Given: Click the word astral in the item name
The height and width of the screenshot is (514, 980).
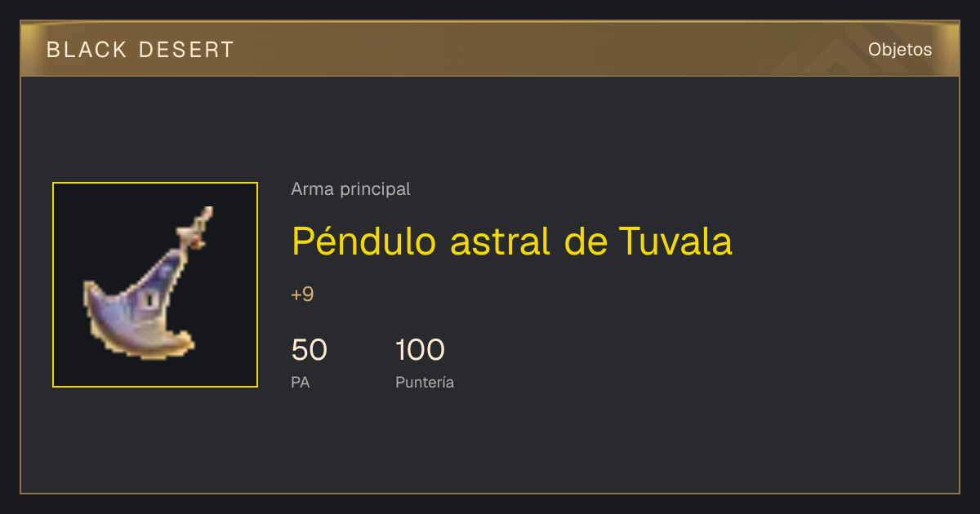Looking at the screenshot, I should tap(501, 241).
